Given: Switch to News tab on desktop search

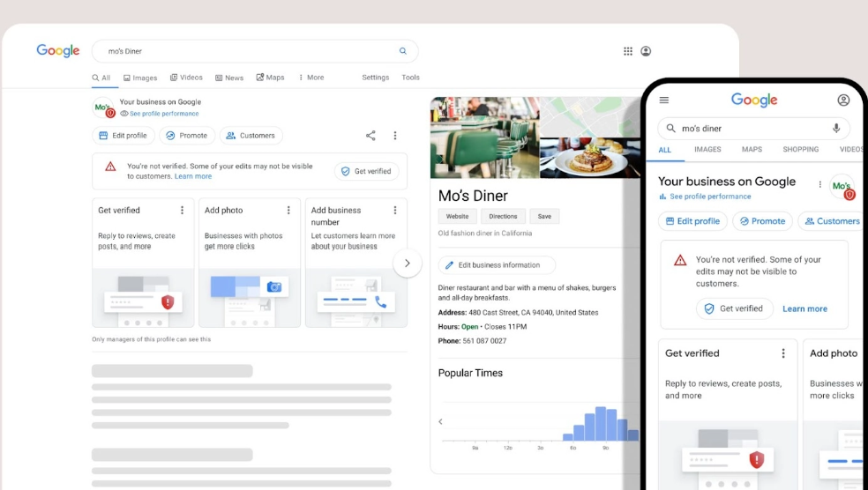Looking at the screenshot, I should [229, 78].
